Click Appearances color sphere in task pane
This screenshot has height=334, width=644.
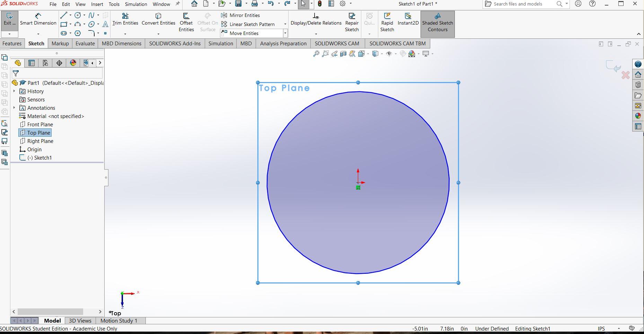638,116
